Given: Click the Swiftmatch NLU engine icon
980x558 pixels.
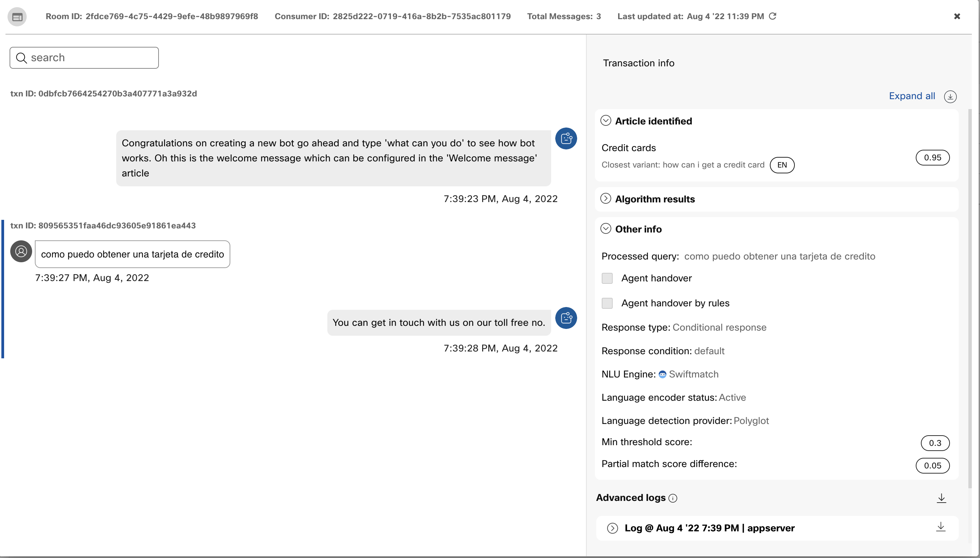Looking at the screenshot, I should [663, 374].
